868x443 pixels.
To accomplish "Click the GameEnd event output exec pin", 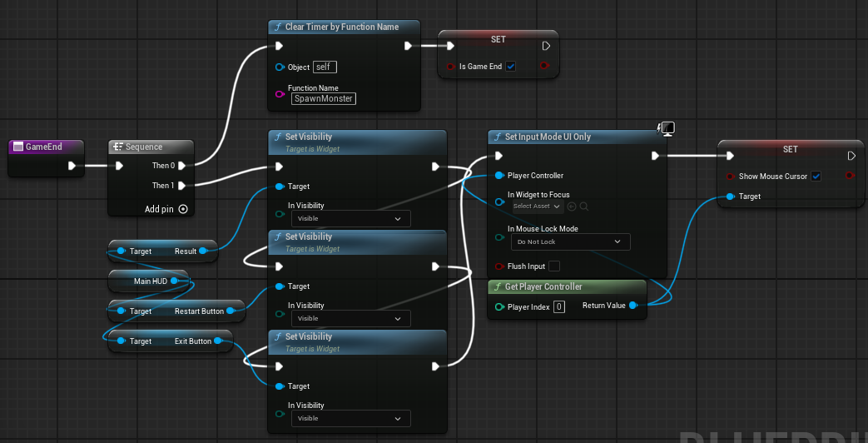I will pyautogui.click(x=72, y=166).
